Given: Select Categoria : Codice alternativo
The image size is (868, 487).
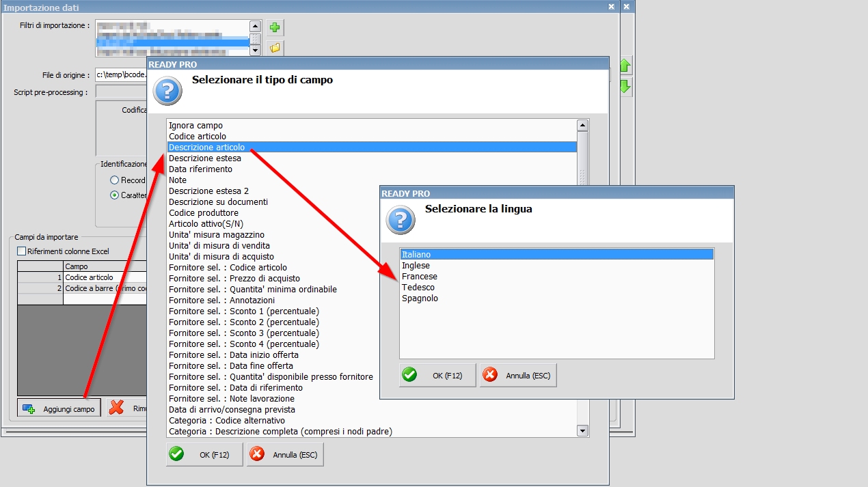Looking at the screenshot, I should tap(372, 420).
